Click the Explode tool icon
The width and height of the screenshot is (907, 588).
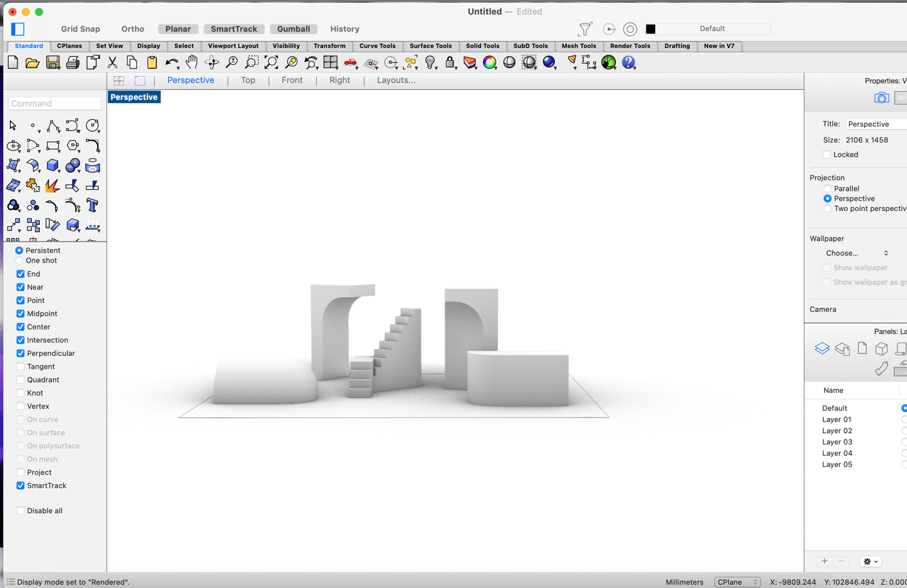[53, 186]
